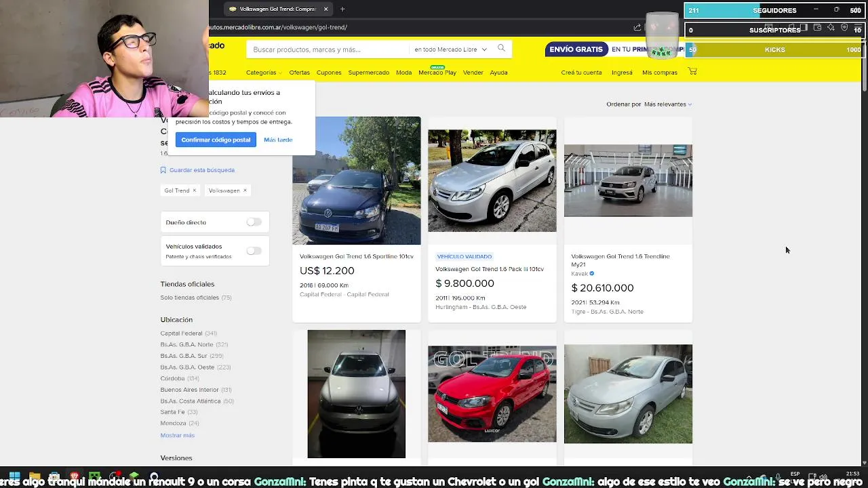Click the Creá tu cuenta link

581,73
